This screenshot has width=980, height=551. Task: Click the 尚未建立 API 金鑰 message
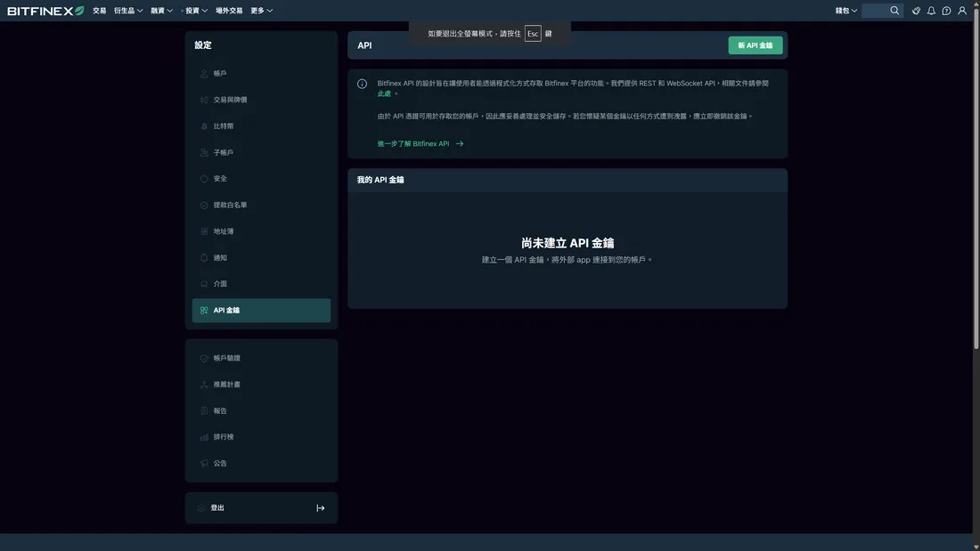click(568, 243)
